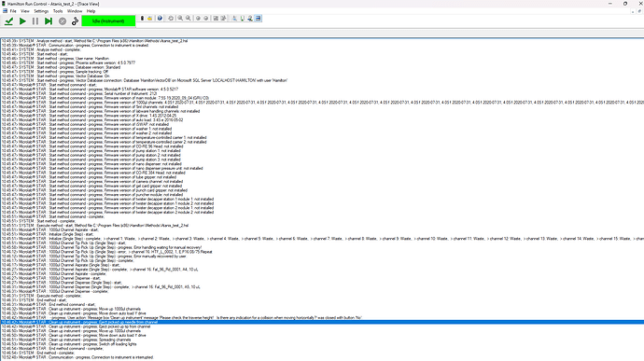The height and width of the screenshot is (361, 644).
Task: Click the green Idle (Instrument) status indicator
Action: point(108,21)
